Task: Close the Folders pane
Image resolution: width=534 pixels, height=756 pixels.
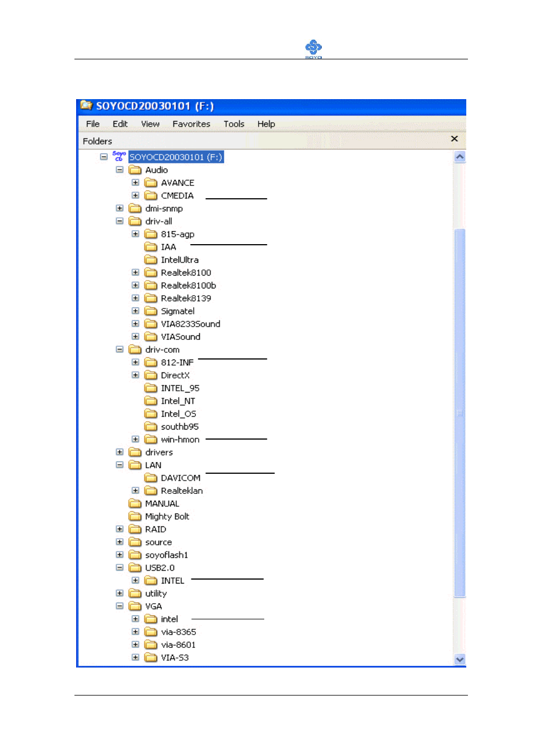Action: point(455,139)
